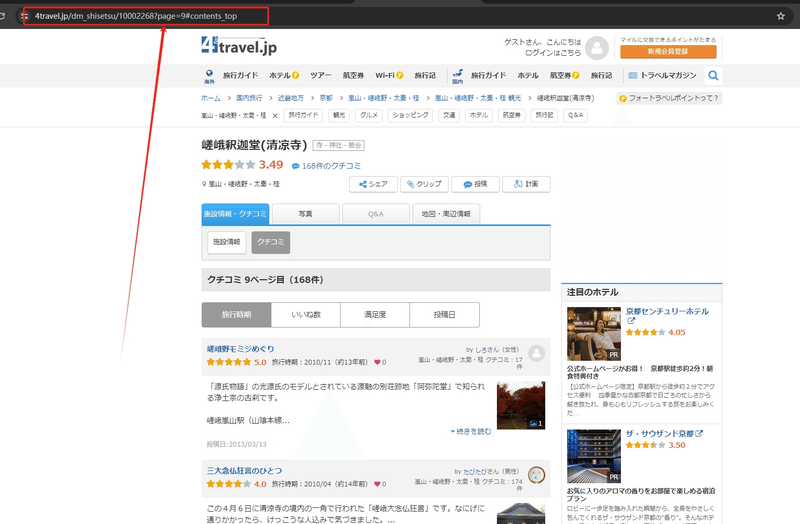Open ツアー in overseas menu
800x524 pixels.
pos(321,76)
